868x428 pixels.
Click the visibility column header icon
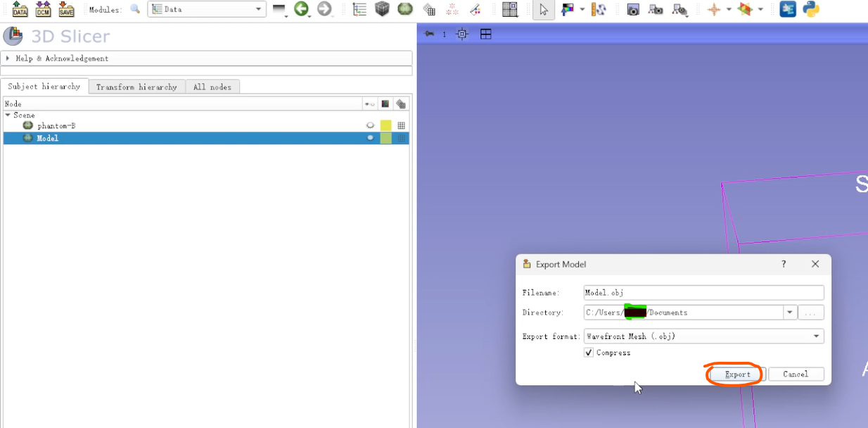click(x=369, y=104)
